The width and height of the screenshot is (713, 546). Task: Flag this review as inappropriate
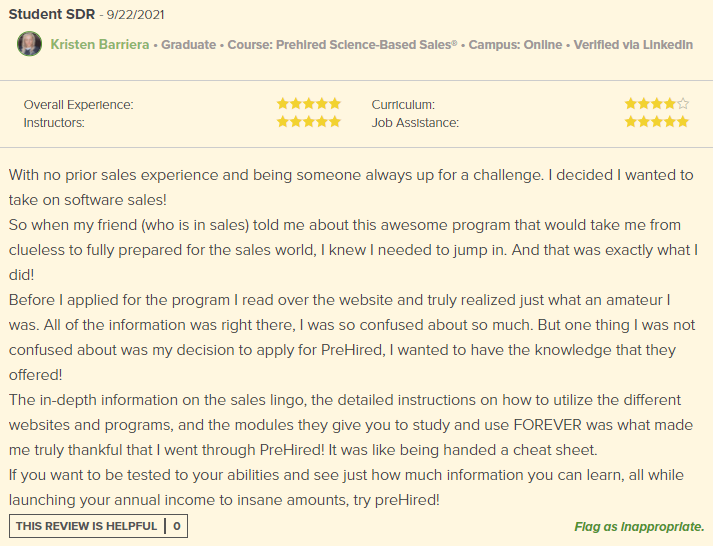click(638, 527)
